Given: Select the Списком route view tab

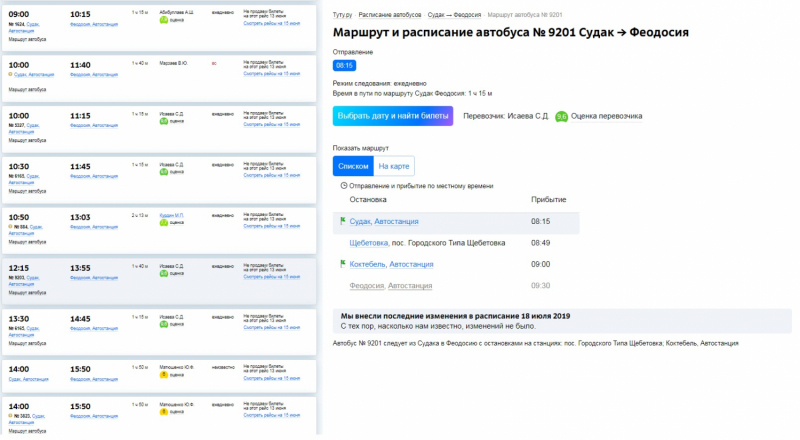Looking at the screenshot, I should (353, 166).
